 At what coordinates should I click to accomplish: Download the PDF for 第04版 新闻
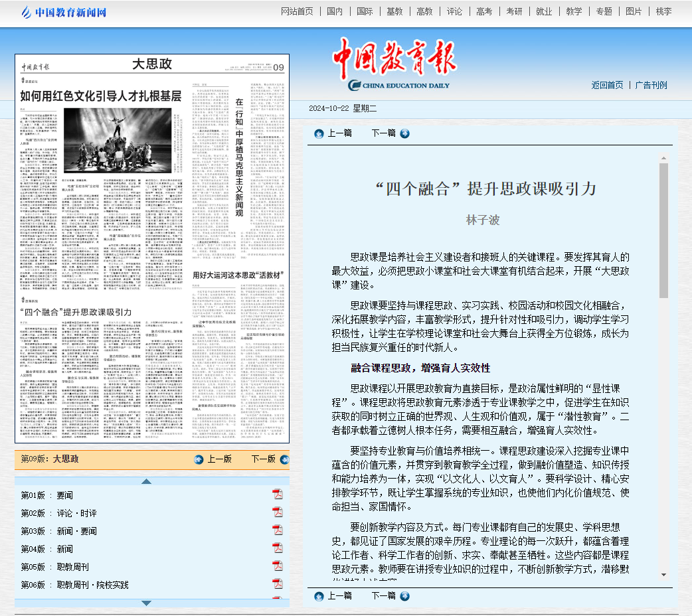pos(277,548)
